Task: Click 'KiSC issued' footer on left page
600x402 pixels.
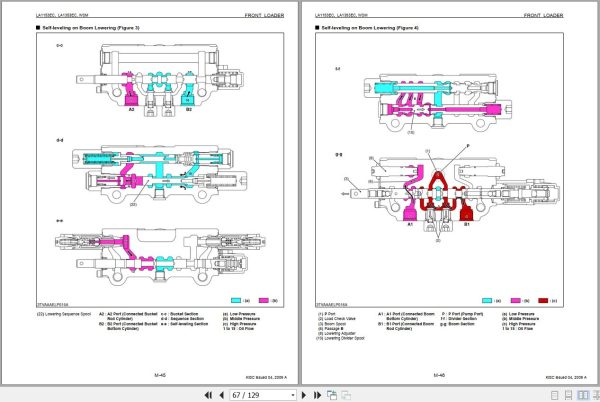Action: click(x=266, y=378)
